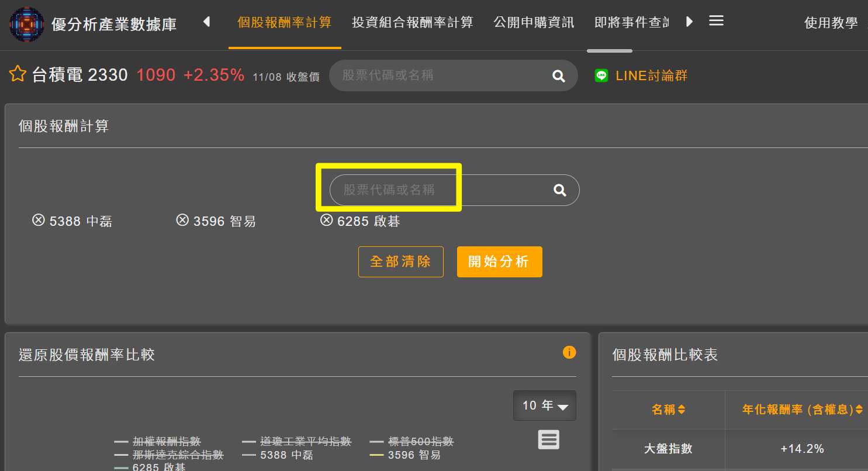
Task: Click the +2.35% change value
Action: point(214,75)
